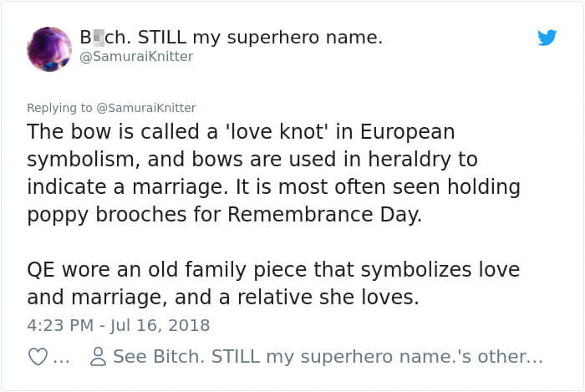This screenshot has height=392, width=585.
Task: Click the Twitter bird logo icon
Action: (547, 38)
